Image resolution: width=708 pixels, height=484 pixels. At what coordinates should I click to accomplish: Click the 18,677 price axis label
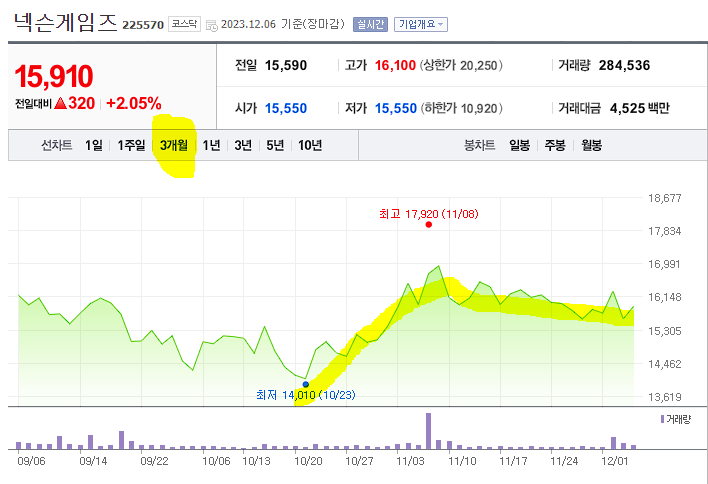pyautogui.click(x=665, y=198)
